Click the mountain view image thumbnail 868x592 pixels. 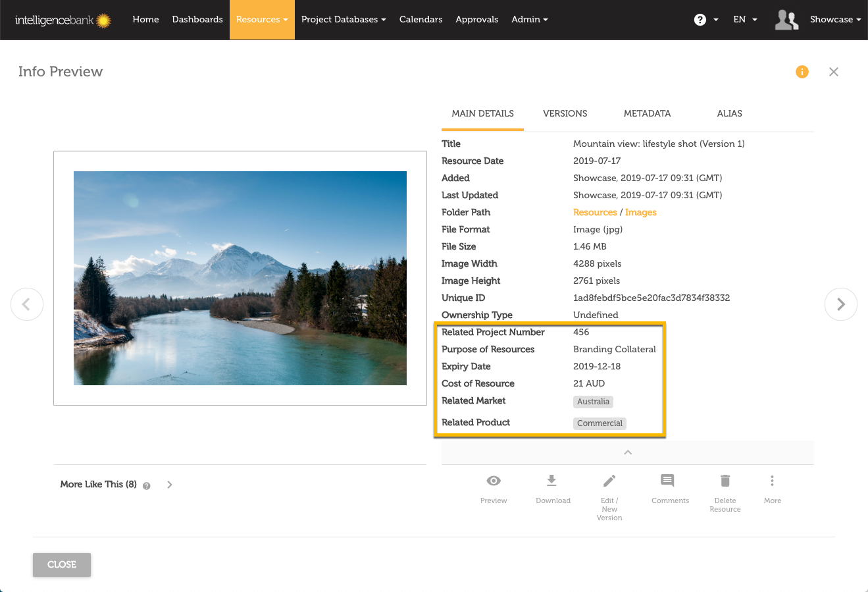click(240, 278)
